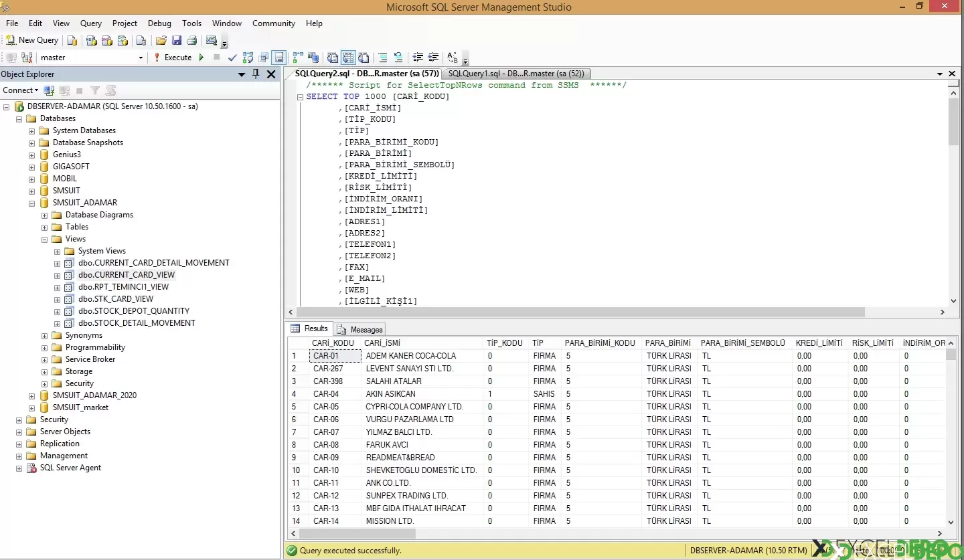Open a Database Engine Query
The image size is (964, 560).
[72, 40]
